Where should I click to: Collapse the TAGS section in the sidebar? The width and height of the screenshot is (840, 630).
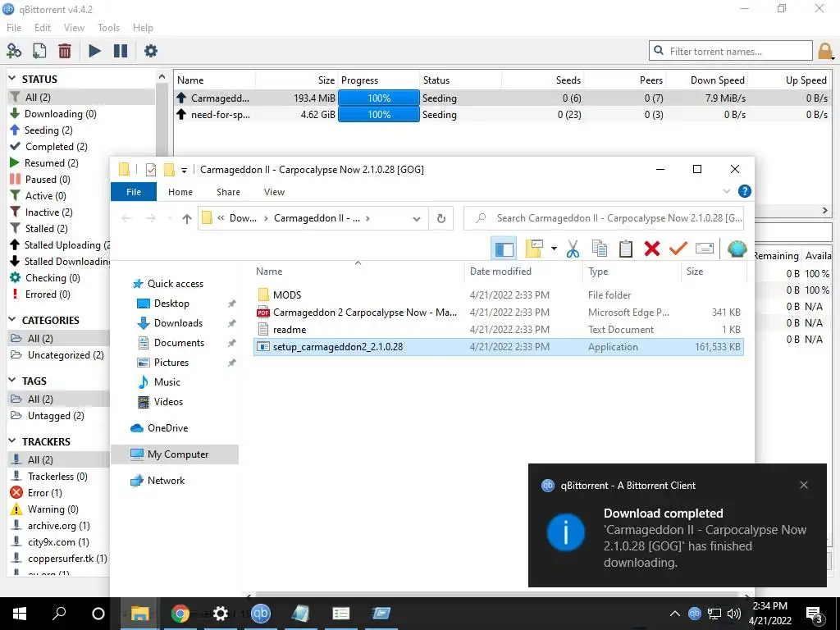point(12,381)
